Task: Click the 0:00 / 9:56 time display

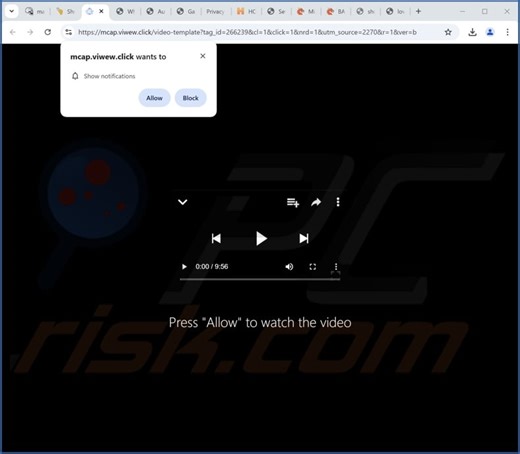Action: (212, 267)
